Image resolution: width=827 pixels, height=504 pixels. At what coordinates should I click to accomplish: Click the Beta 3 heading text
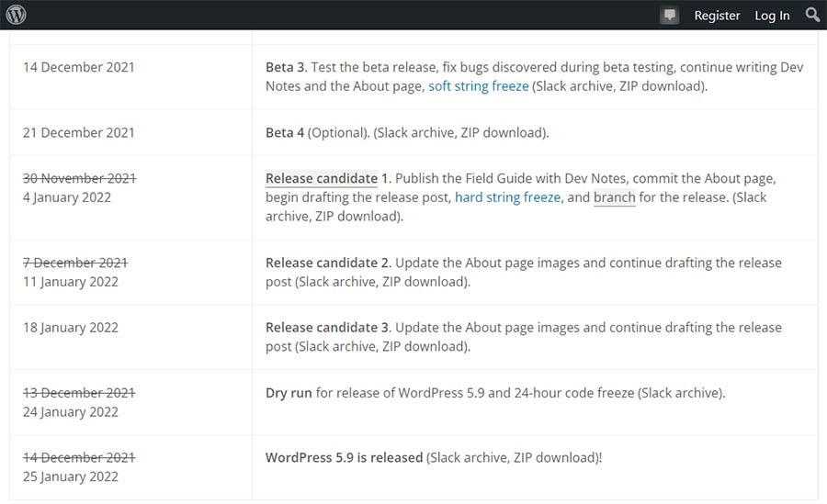click(286, 67)
